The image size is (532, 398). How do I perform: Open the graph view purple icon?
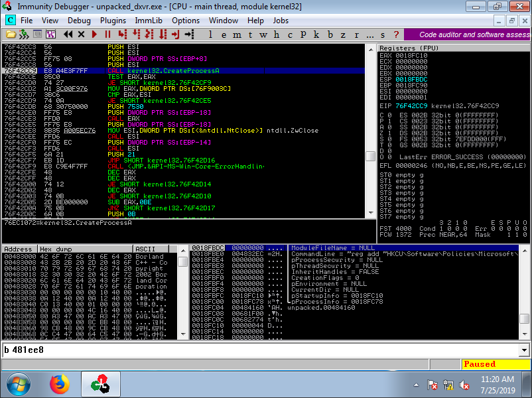[50, 34]
